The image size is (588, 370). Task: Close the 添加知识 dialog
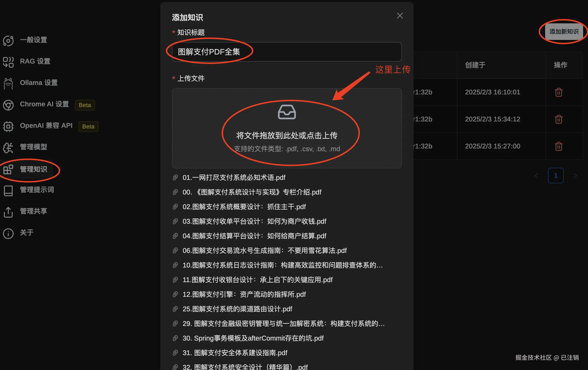pos(400,16)
